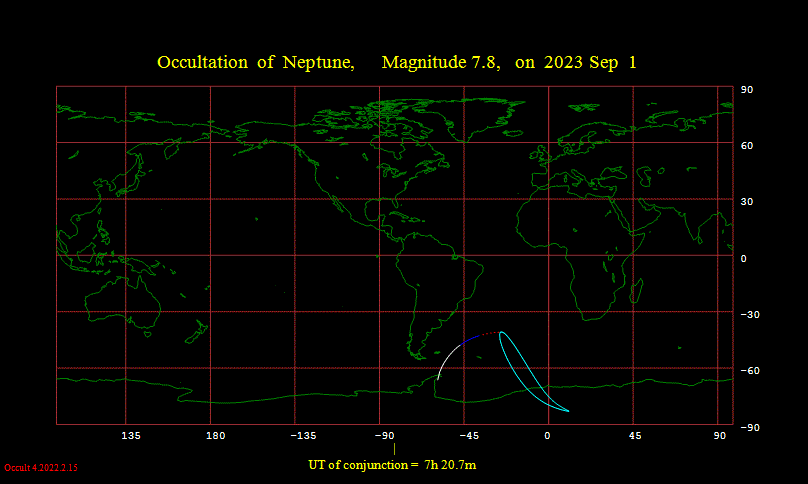Click the latitude label "-60" on right axis
The image size is (808, 484).
pyautogui.click(x=750, y=371)
